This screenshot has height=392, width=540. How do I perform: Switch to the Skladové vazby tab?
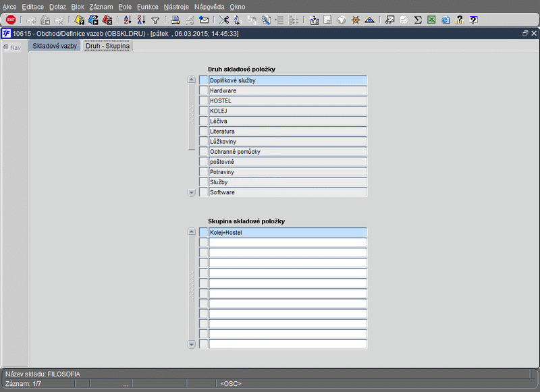pos(55,47)
